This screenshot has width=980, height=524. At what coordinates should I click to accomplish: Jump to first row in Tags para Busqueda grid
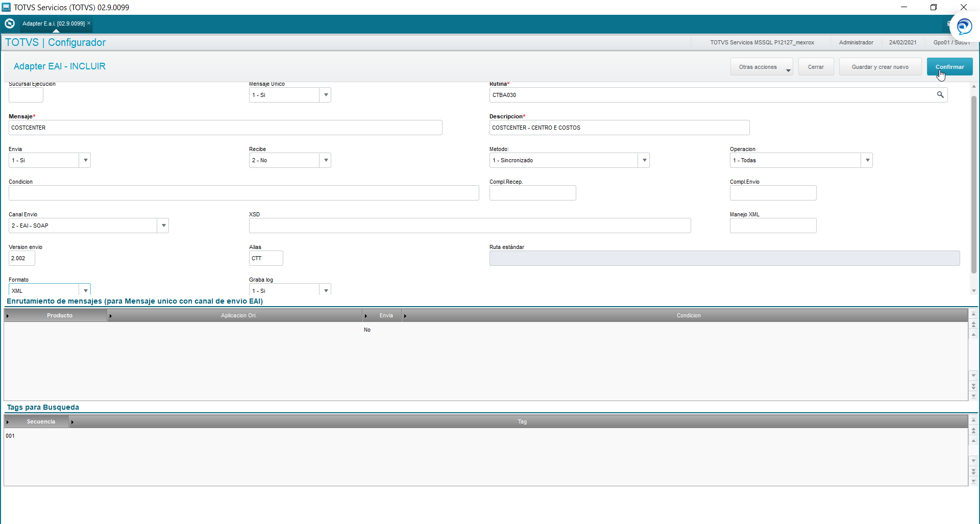tap(973, 420)
